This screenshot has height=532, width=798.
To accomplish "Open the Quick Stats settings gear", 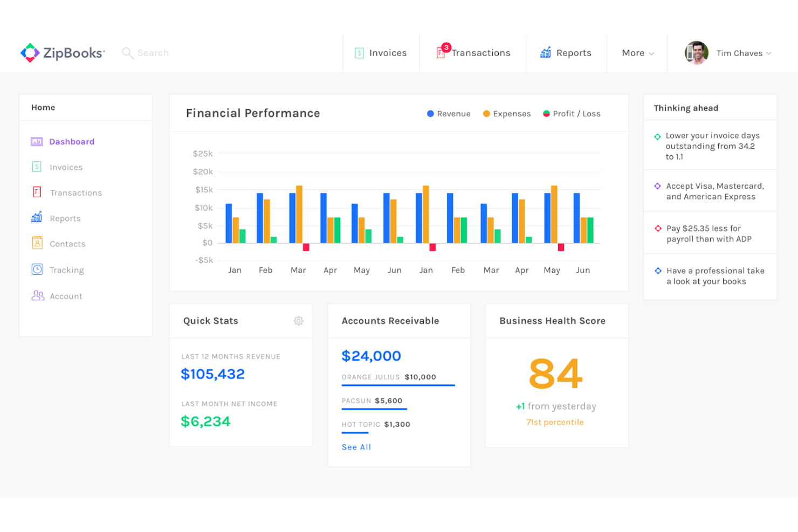I will [x=299, y=321].
